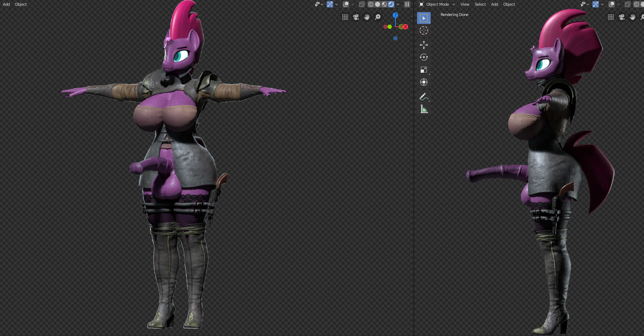Screen dimensions: 644x336
Task: Click the dark red negative X axis ball
Action: (x=385, y=27)
